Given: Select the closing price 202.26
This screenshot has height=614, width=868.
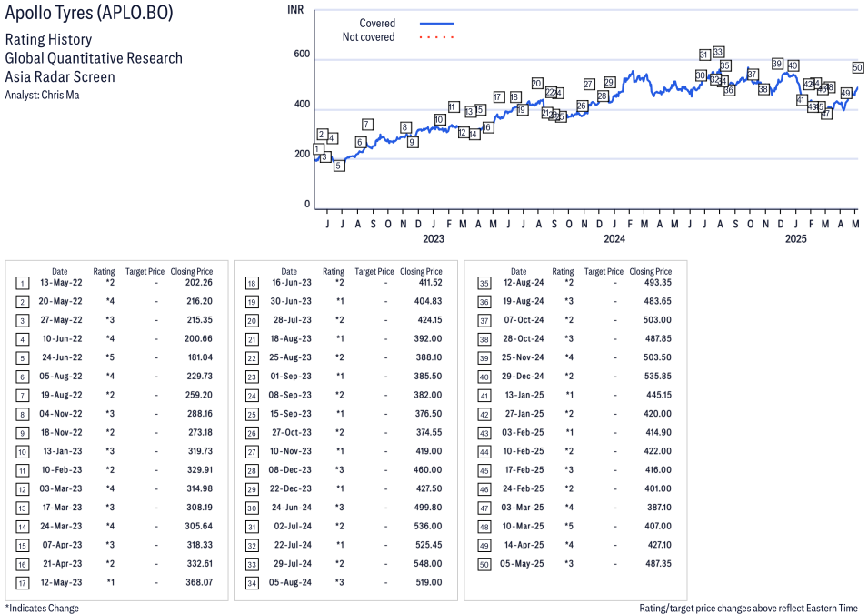Looking at the screenshot, I should coord(199,283).
